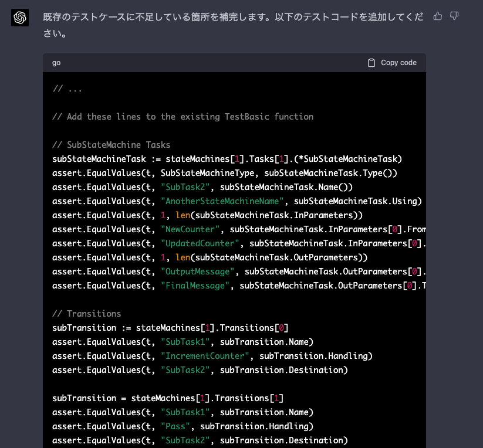Click the line assigning Transitions[1] to subTransition

168,398
